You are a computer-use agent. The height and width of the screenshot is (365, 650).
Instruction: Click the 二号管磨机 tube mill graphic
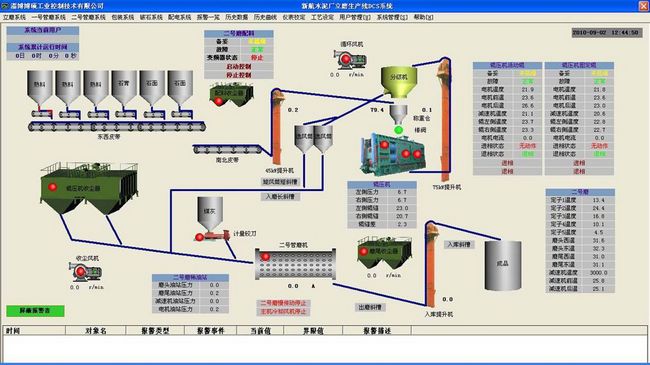295,264
